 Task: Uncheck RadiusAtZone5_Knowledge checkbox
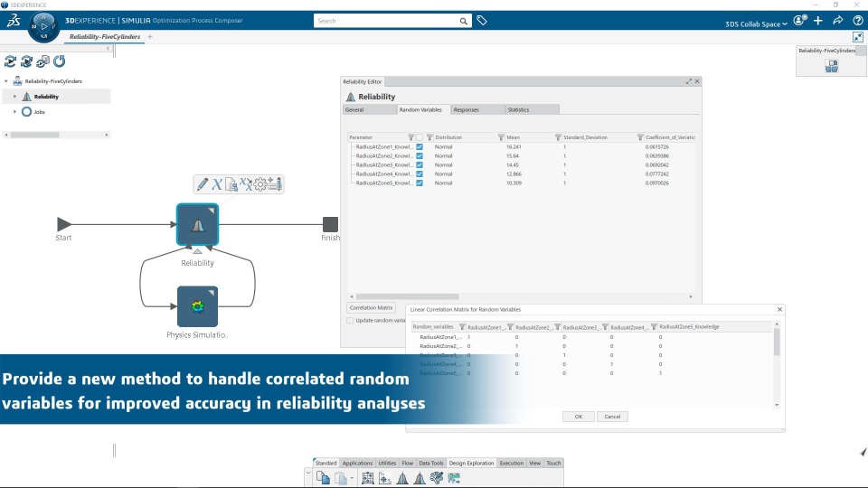click(x=420, y=183)
